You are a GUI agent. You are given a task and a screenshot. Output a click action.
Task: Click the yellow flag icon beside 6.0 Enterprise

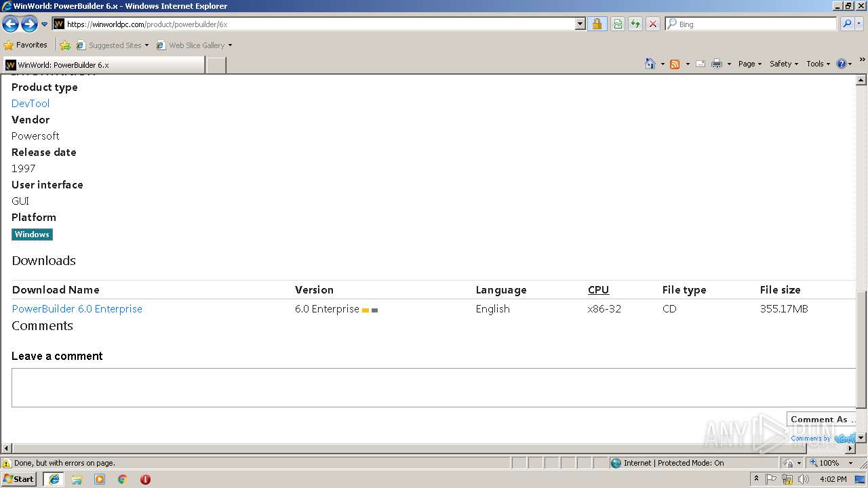click(x=366, y=310)
